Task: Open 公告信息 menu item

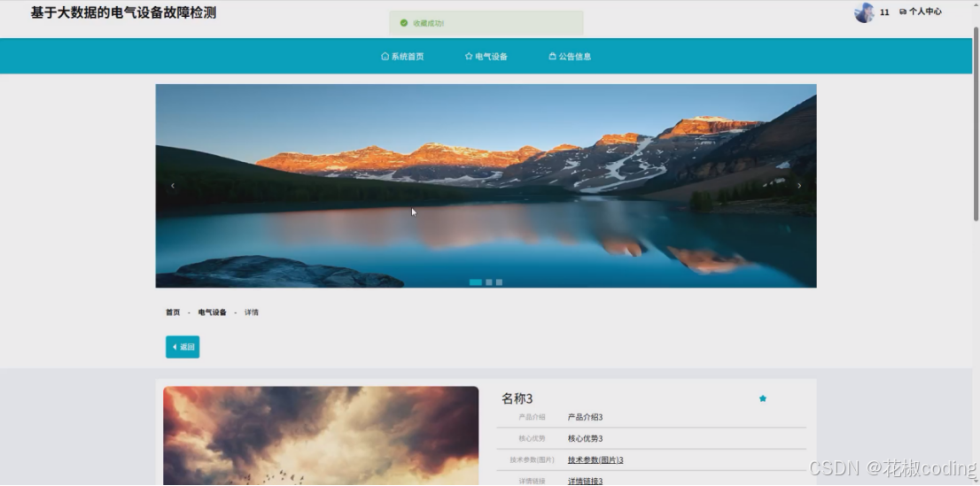Action: pos(570,57)
